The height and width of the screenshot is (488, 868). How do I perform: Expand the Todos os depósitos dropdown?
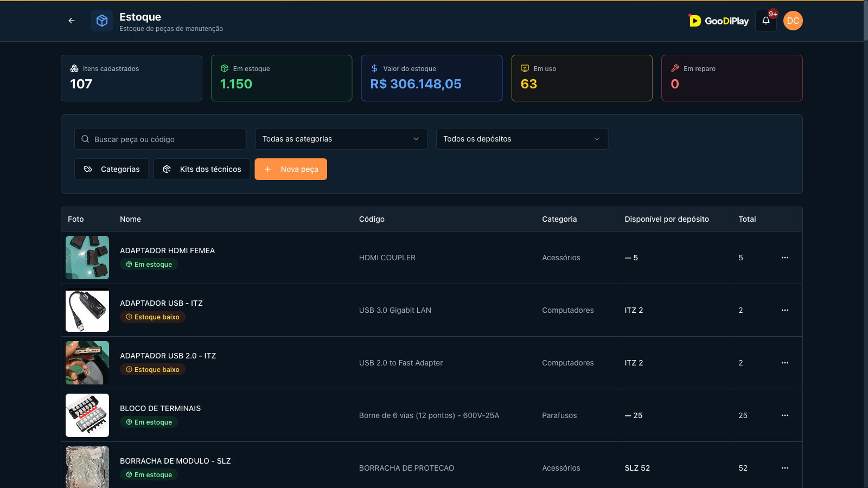[x=522, y=139]
